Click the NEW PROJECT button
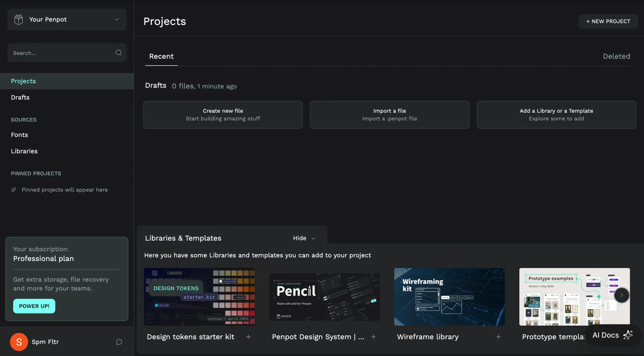 point(608,21)
